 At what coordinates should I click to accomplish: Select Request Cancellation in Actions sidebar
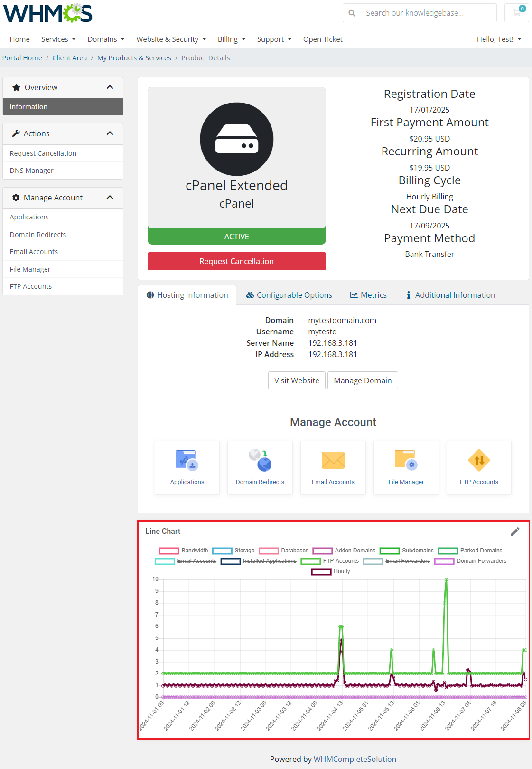pos(63,153)
